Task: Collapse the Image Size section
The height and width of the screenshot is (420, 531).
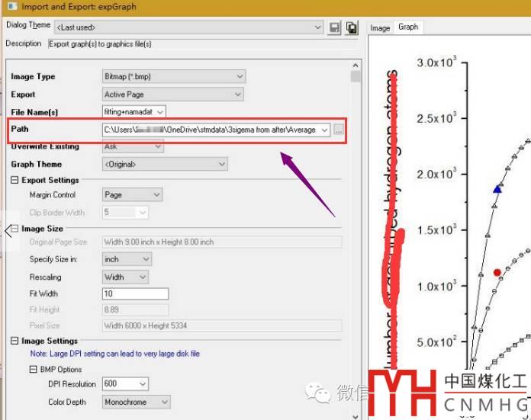Action: tap(14, 228)
